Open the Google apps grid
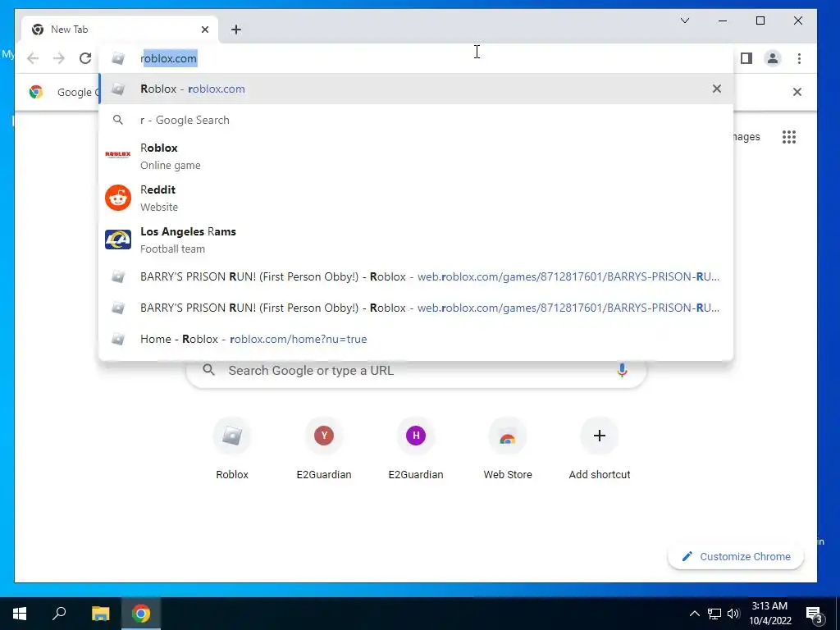This screenshot has width=840, height=630. point(788,137)
